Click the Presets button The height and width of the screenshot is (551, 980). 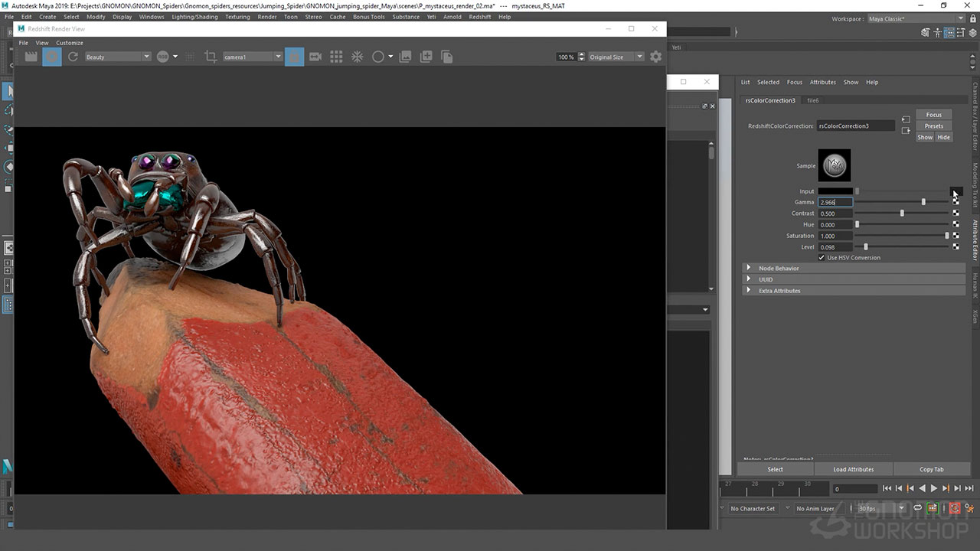point(934,126)
